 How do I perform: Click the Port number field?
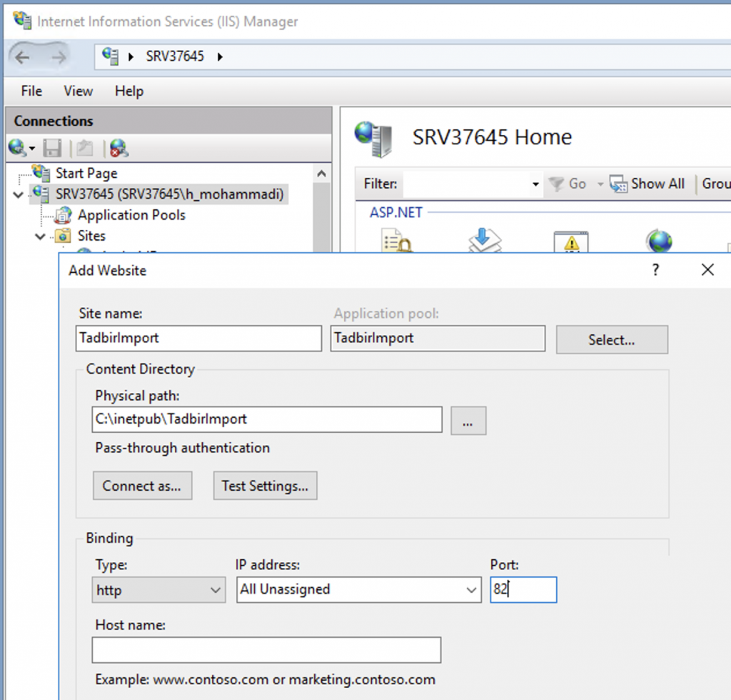[523, 590]
